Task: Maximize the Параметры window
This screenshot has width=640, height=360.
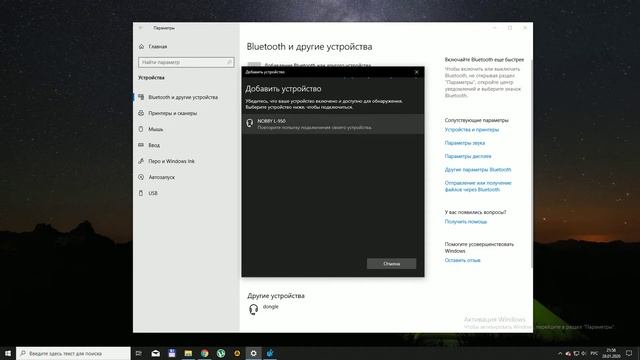Action: (510, 28)
